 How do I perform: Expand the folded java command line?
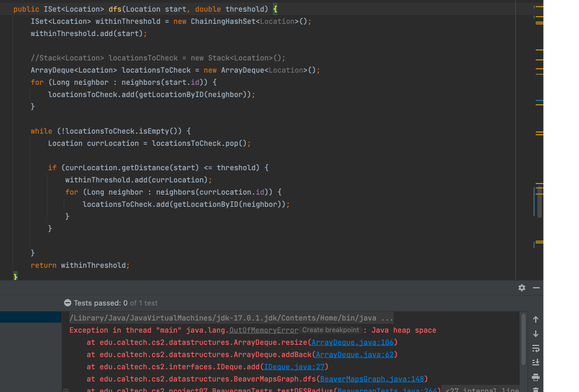[387, 318]
